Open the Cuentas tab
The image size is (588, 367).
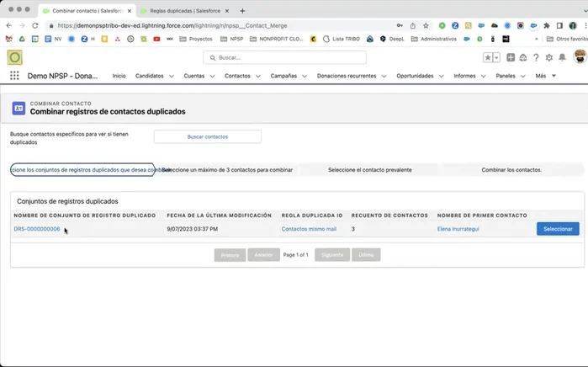coord(193,76)
